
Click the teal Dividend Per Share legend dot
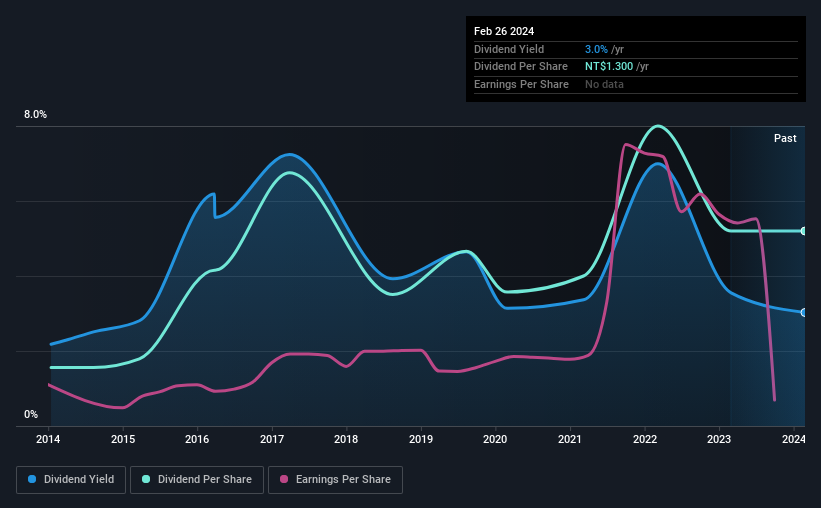pyautogui.click(x=146, y=479)
